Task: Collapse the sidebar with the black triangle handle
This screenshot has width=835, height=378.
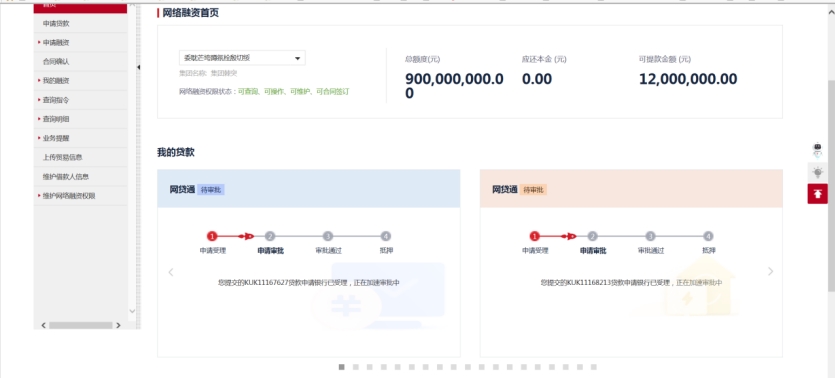Action: [x=138, y=67]
